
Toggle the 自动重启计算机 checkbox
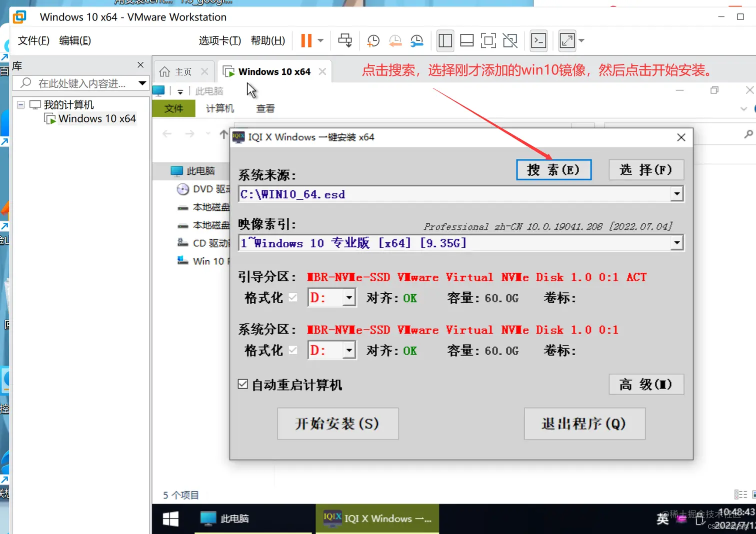pyautogui.click(x=243, y=384)
